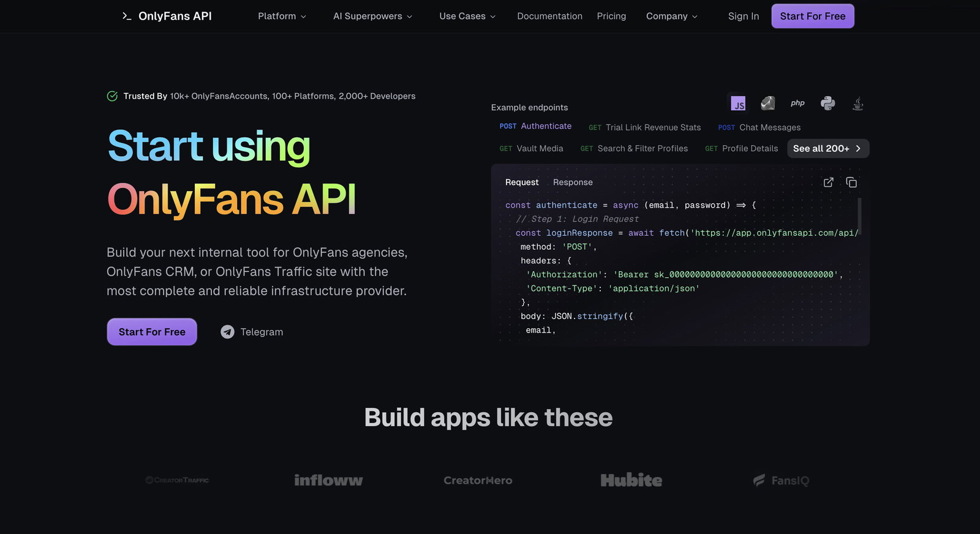
Task: Open code sample in new window icon
Action: point(829,182)
